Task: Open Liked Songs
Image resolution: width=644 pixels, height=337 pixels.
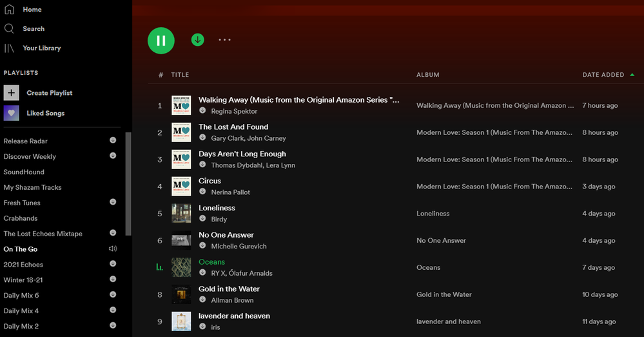Action: click(46, 113)
